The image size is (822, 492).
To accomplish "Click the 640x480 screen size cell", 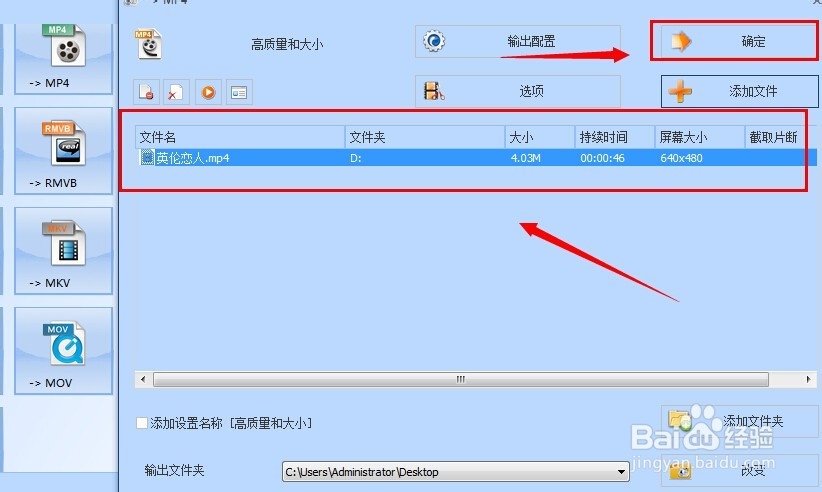I will (x=682, y=158).
